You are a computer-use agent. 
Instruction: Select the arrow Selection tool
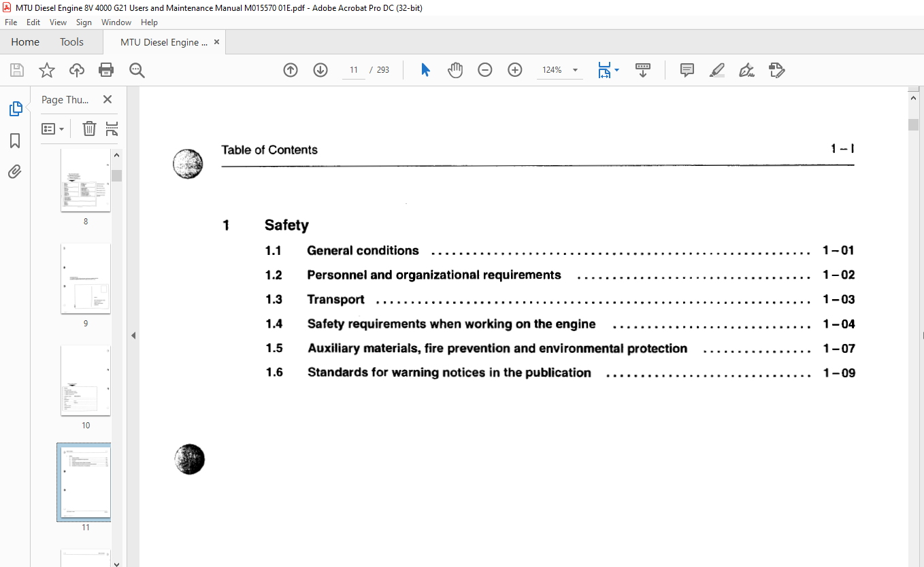click(x=425, y=70)
